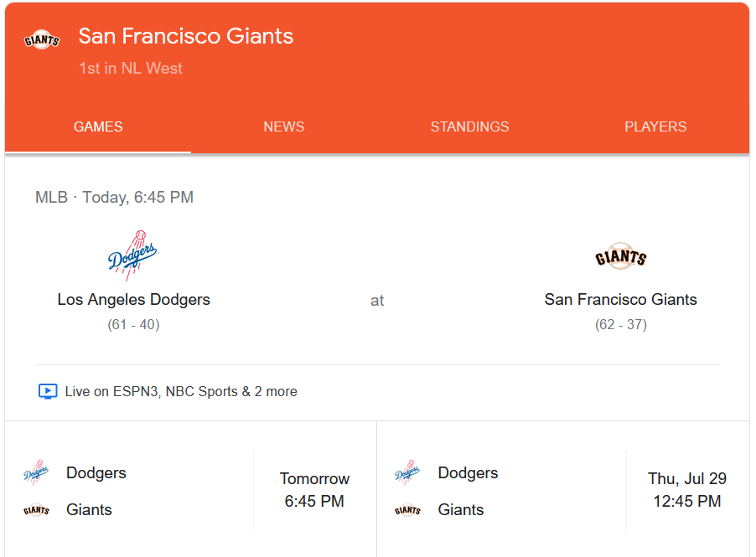Image resolution: width=756 pixels, height=557 pixels.
Task: Open the Thu, Jul 29 12:45 PM game
Action: 686,491
